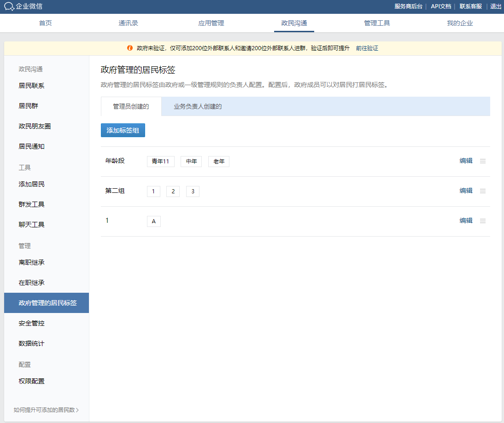Open 管理工具 navigation tab
Screen dimensions: 504x423
[377, 23]
